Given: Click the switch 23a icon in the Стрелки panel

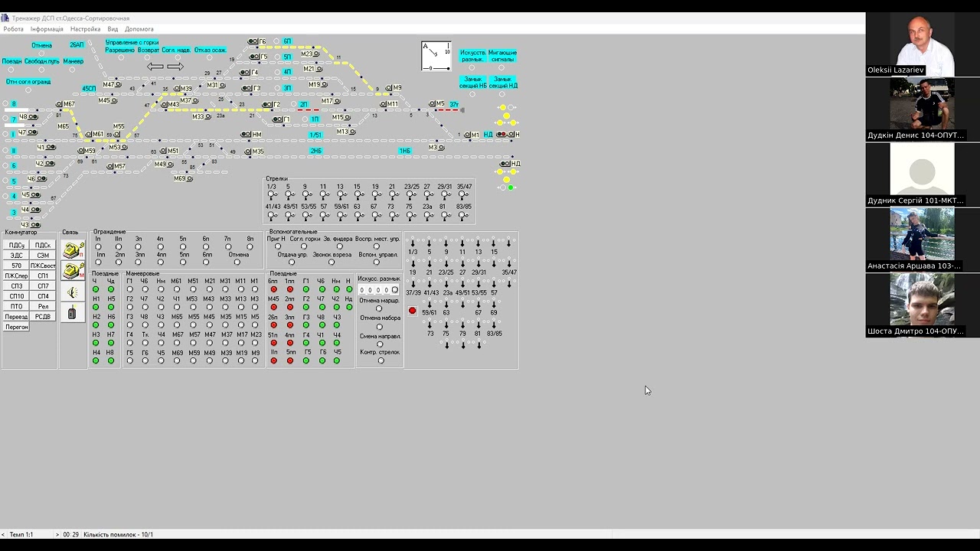Looking at the screenshot, I should pos(427,216).
